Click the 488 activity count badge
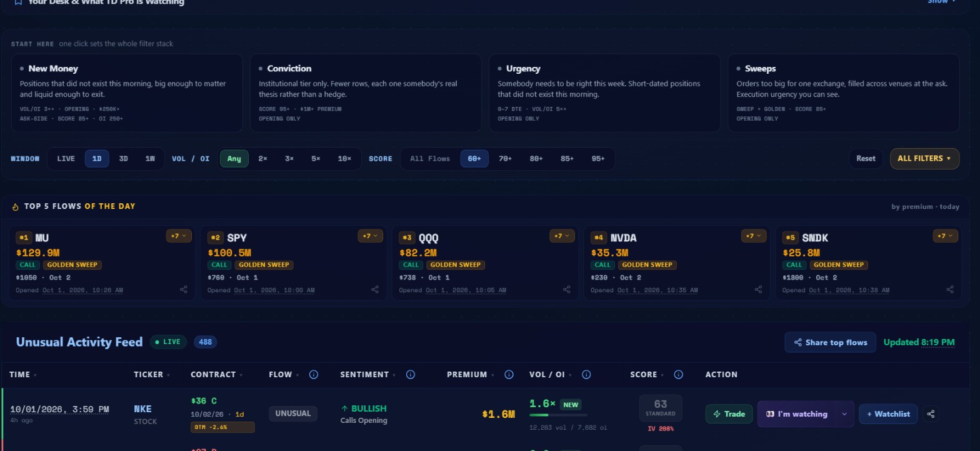 [205, 342]
